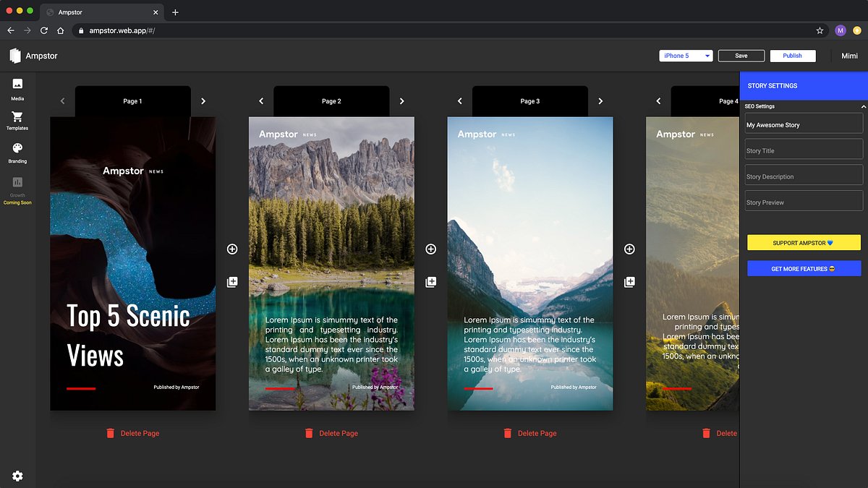Open the iPhone 5 device preview dropdown
Image resolution: width=868 pixels, height=488 pixels.
(685, 55)
